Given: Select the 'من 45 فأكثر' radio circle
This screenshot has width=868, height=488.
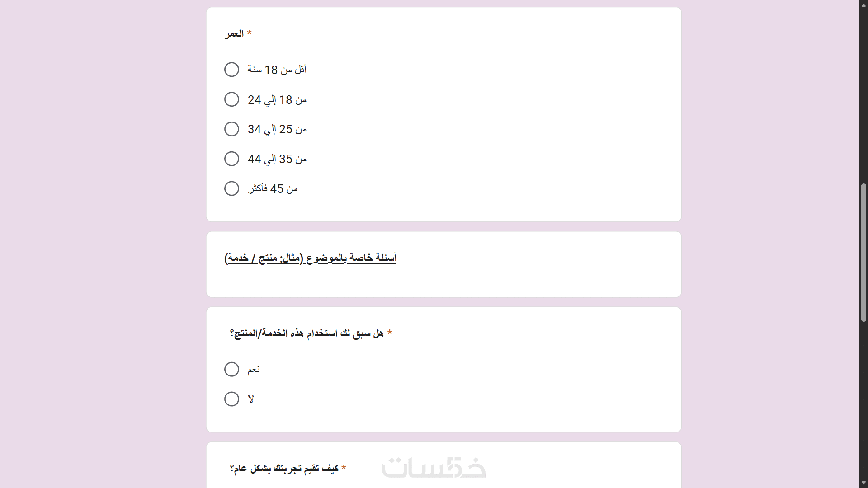Looking at the screenshot, I should click(x=231, y=188).
